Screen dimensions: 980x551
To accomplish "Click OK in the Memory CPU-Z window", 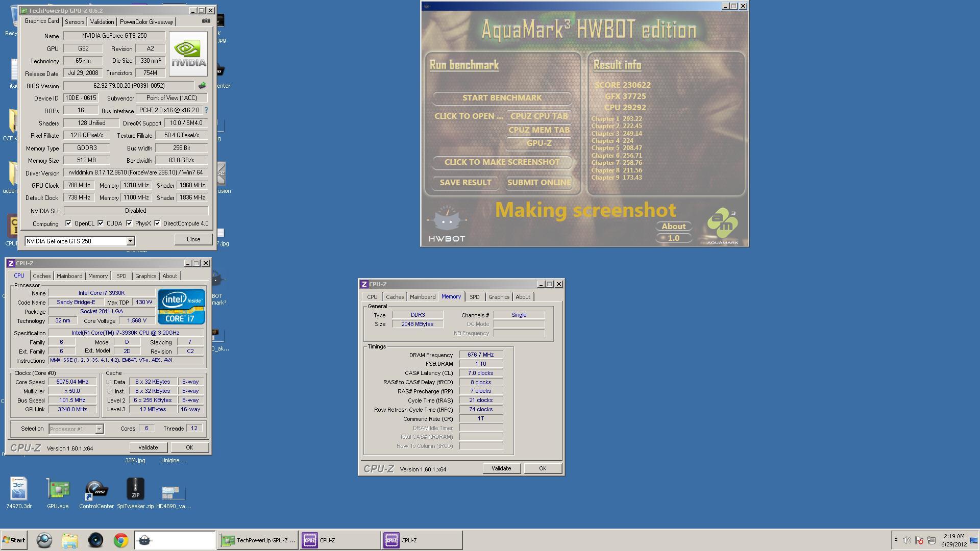I will click(543, 468).
